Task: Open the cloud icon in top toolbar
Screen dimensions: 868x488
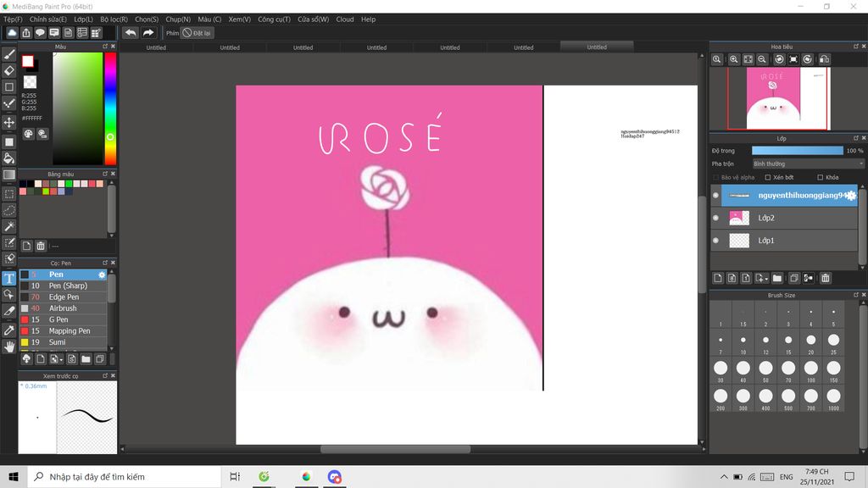Action: [x=12, y=33]
